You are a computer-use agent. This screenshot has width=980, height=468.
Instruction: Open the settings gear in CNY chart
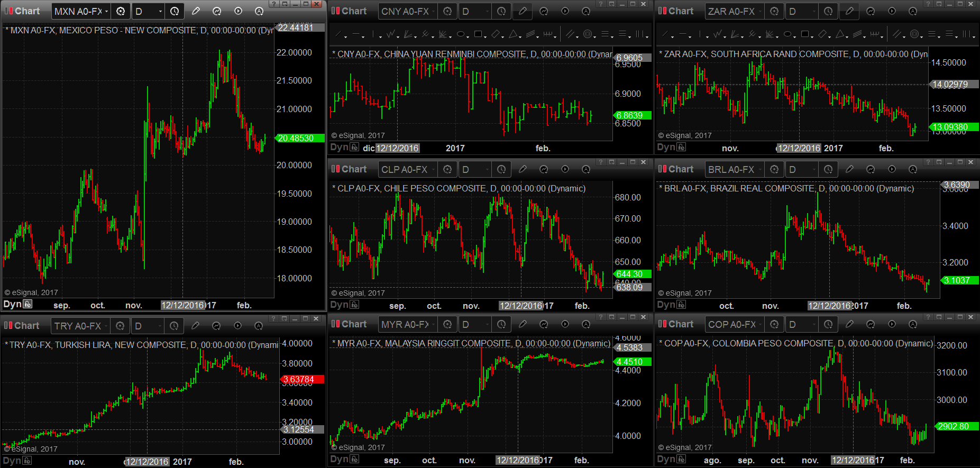[447, 11]
